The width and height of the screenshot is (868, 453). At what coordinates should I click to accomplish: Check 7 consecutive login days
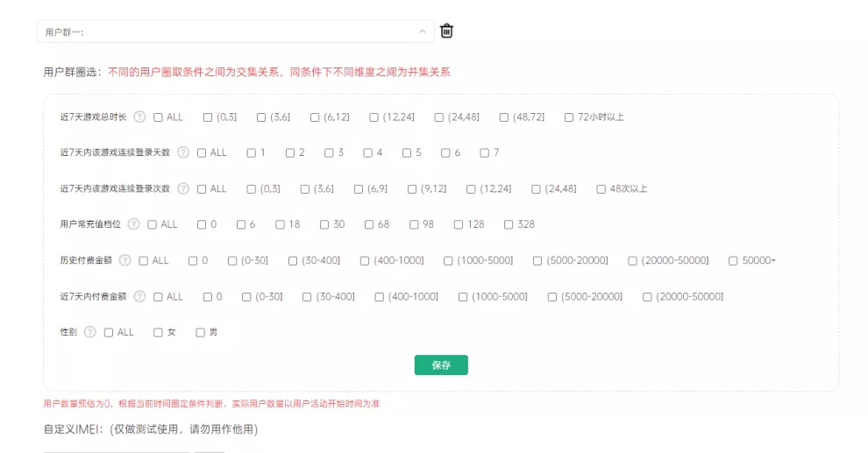tap(484, 152)
